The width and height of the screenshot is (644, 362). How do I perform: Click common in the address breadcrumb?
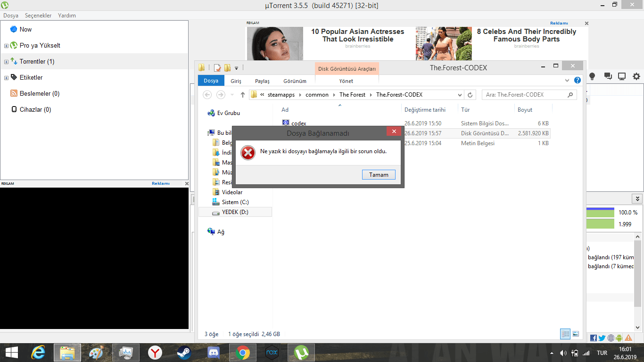(317, 95)
